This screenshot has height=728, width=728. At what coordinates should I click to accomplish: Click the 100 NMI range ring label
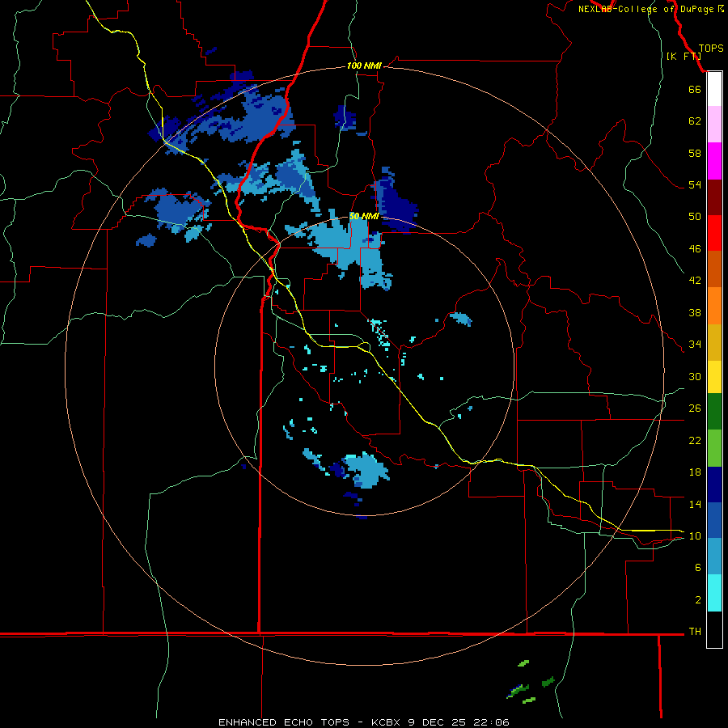coord(364,66)
